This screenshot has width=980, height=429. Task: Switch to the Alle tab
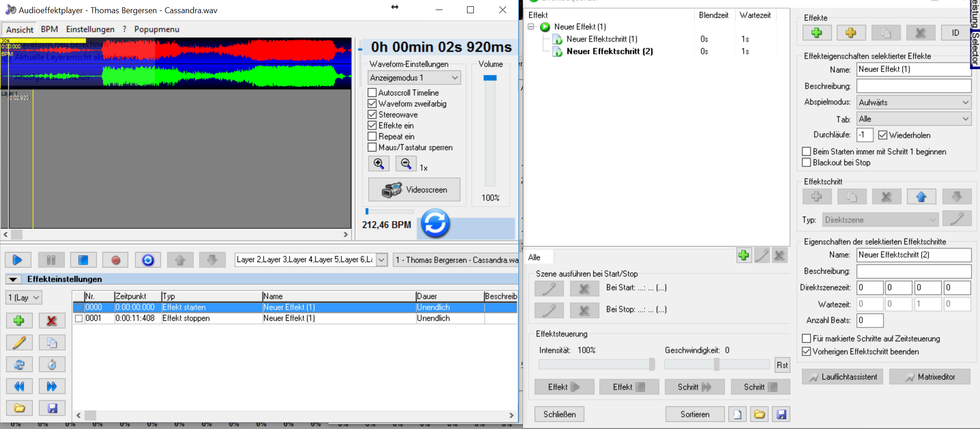[538, 257]
